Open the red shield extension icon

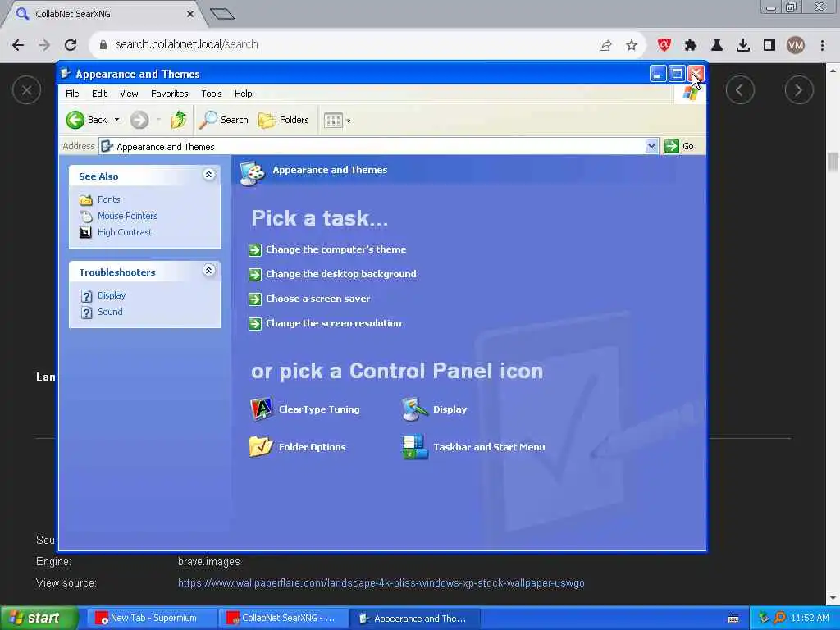[x=664, y=46]
